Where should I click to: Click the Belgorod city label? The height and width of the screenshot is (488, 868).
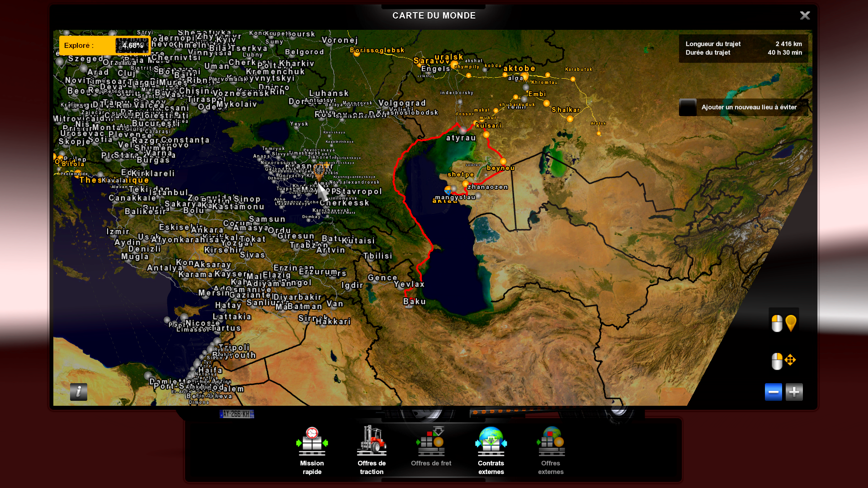click(x=304, y=52)
